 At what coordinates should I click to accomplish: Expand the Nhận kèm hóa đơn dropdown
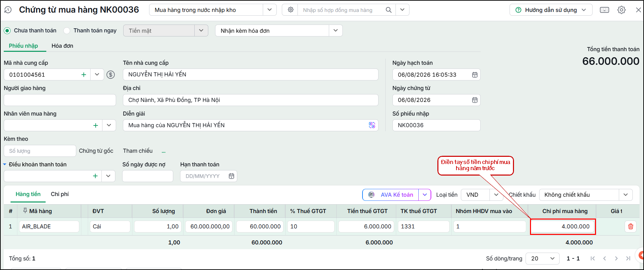pos(336,31)
